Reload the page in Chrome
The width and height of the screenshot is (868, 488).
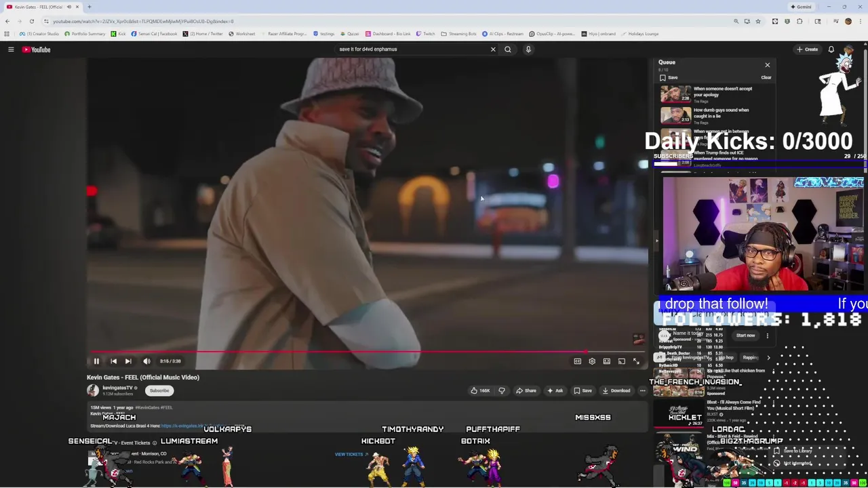31,21
